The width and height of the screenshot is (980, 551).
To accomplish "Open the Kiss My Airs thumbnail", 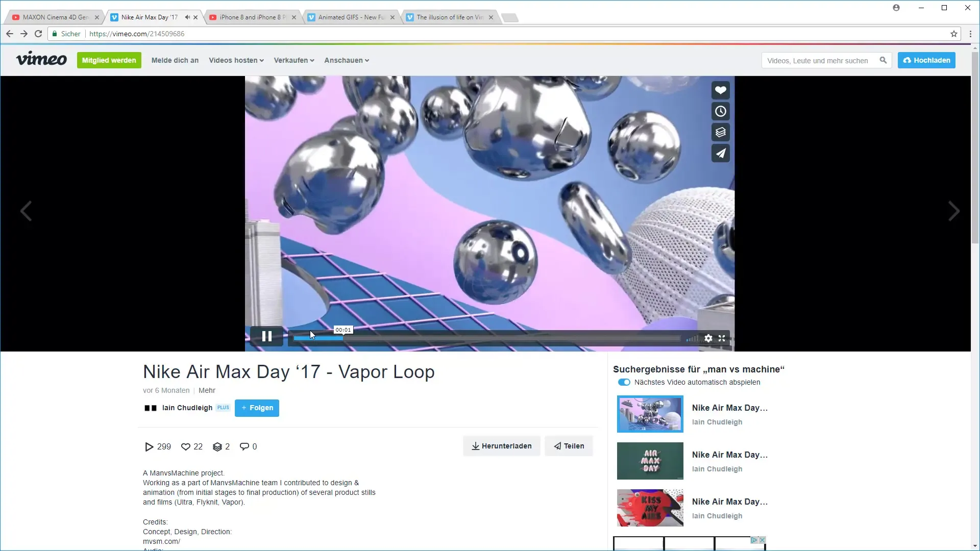I will point(650,508).
